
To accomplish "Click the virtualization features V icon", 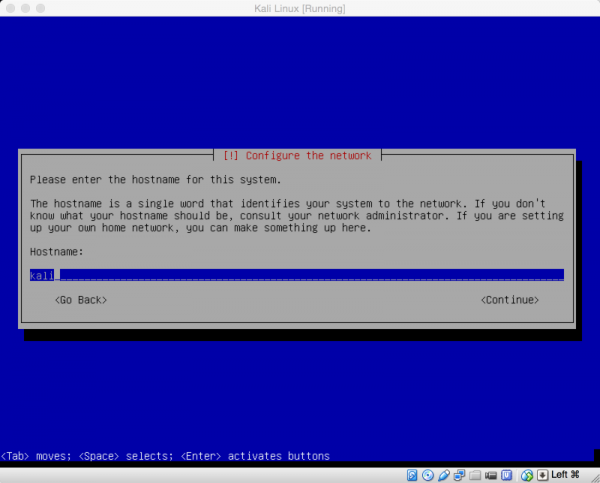I will [507, 475].
